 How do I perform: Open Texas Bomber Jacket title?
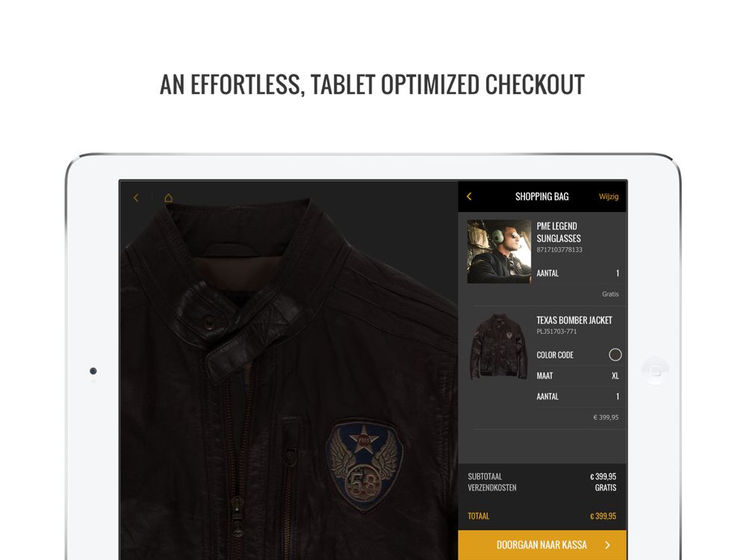coord(574,320)
